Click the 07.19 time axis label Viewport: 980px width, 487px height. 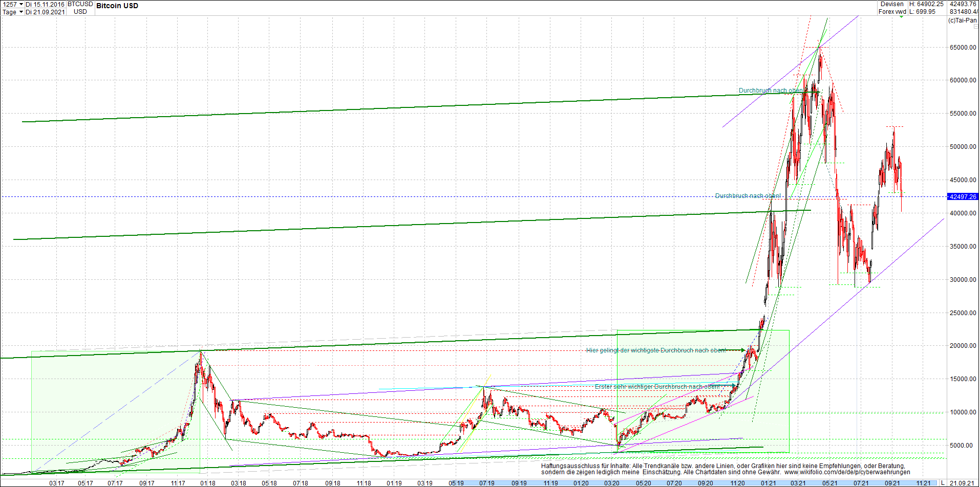pyautogui.click(x=487, y=483)
